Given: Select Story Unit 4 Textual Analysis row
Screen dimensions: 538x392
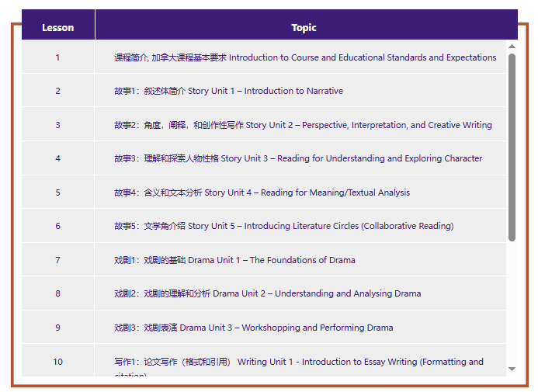Looking at the screenshot, I should [x=262, y=193].
